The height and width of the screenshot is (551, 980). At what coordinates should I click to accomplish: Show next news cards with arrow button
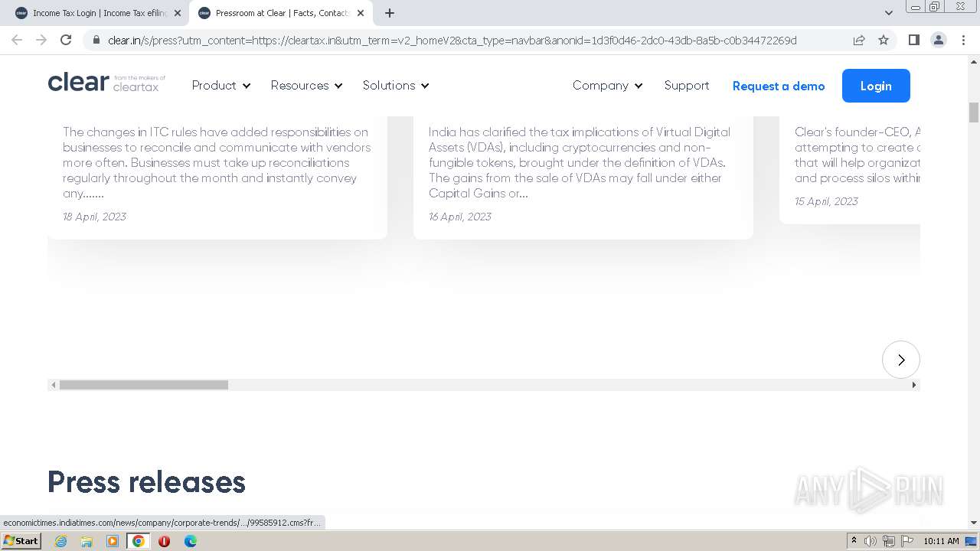point(901,360)
